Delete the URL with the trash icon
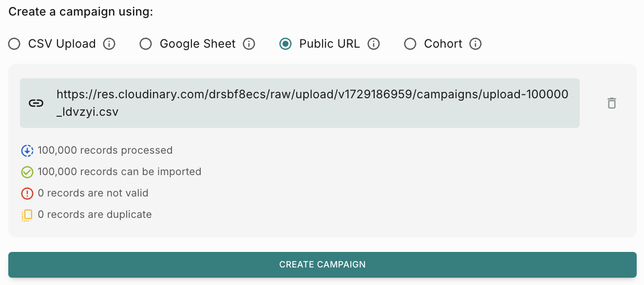Image resolution: width=644 pixels, height=285 pixels. click(x=612, y=103)
